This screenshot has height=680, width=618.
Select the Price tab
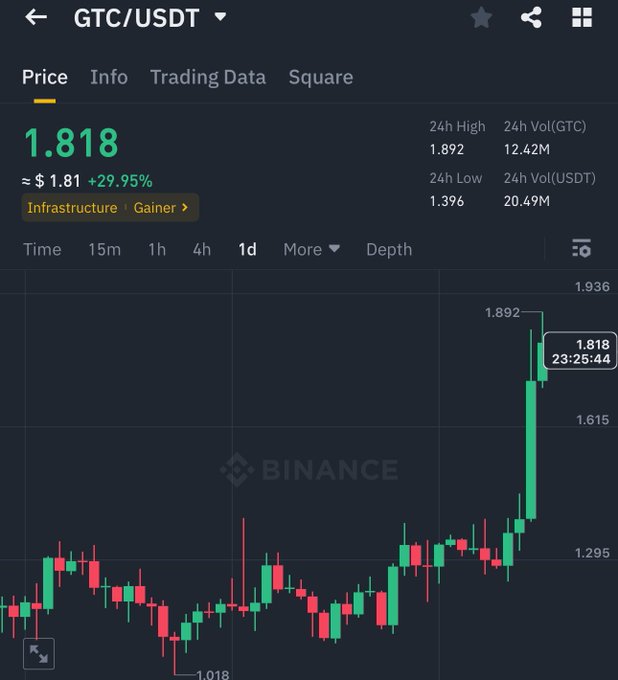click(45, 77)
